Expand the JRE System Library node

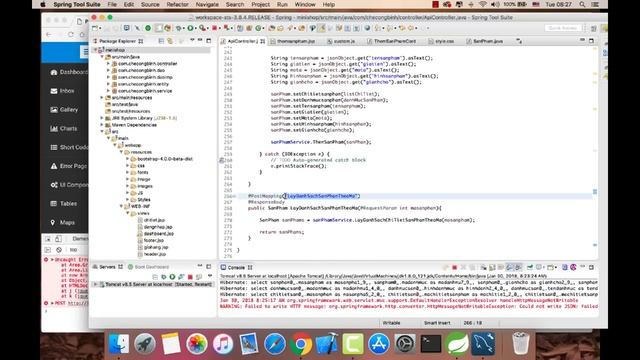(x=102, y=118)
